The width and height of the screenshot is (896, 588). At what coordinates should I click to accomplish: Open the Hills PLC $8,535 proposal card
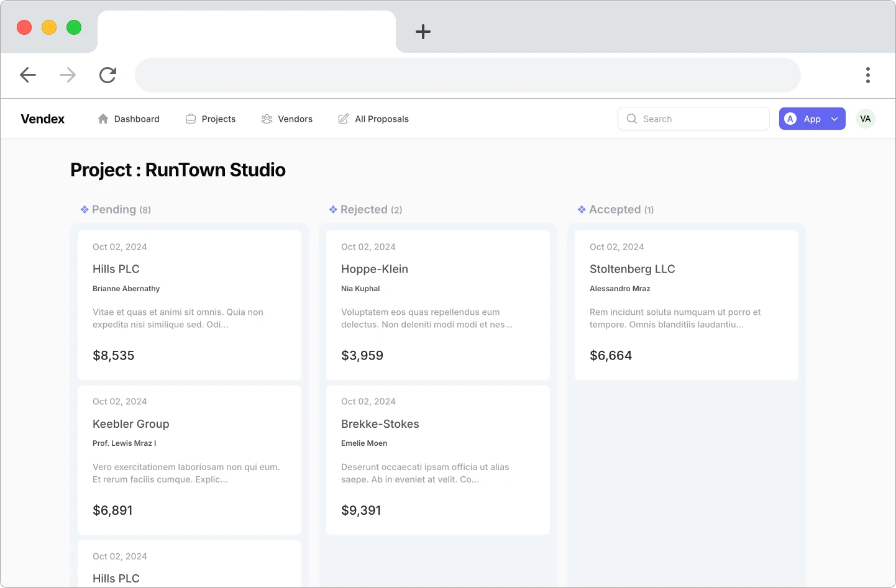click(190, 305)
